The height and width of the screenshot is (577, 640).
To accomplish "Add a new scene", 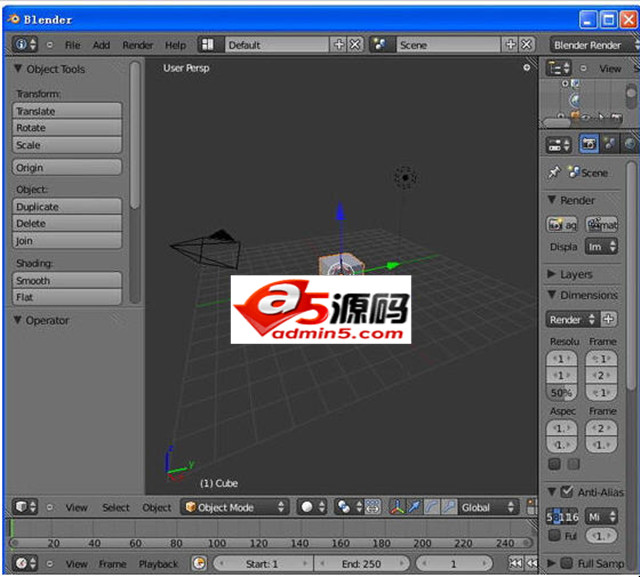I will (x=511, y=44).
